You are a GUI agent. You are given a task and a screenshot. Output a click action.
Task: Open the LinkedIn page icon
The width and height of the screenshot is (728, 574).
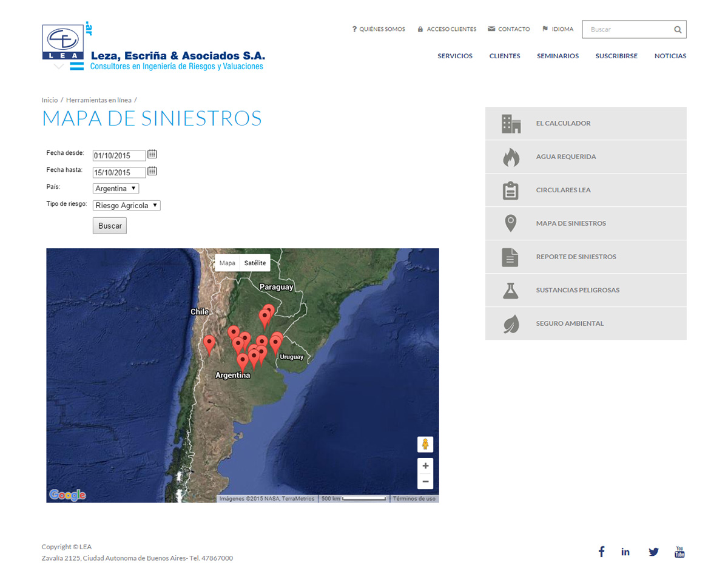pos(625,552)
